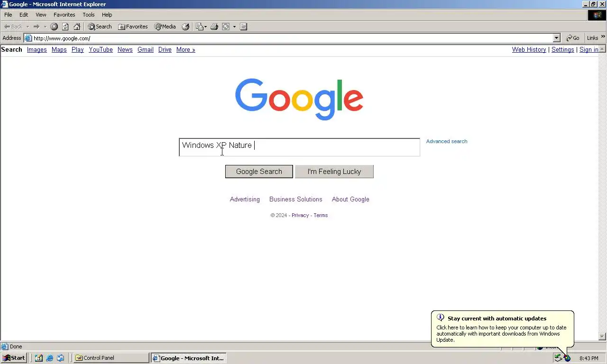Launch Outlook Express from quick launch

[61, 358]
